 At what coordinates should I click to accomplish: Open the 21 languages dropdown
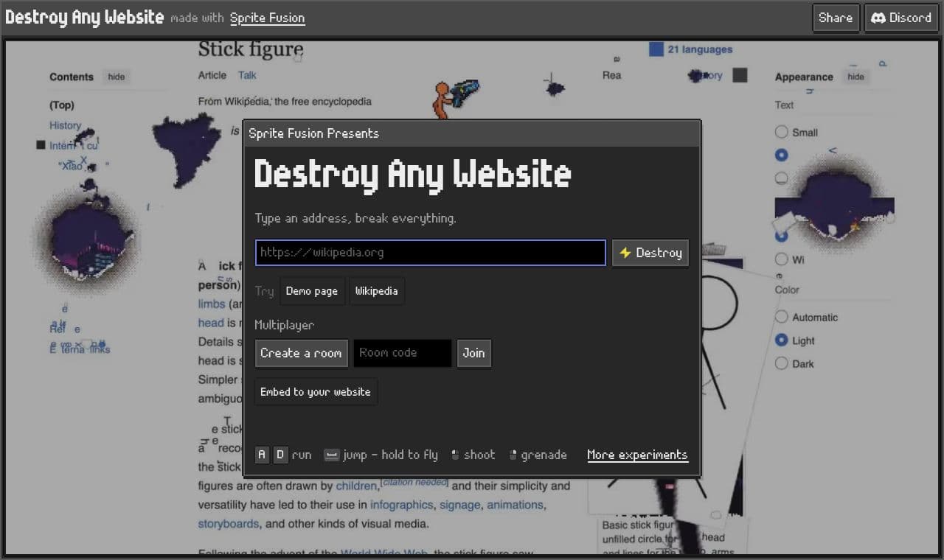[x=700, y=49]
